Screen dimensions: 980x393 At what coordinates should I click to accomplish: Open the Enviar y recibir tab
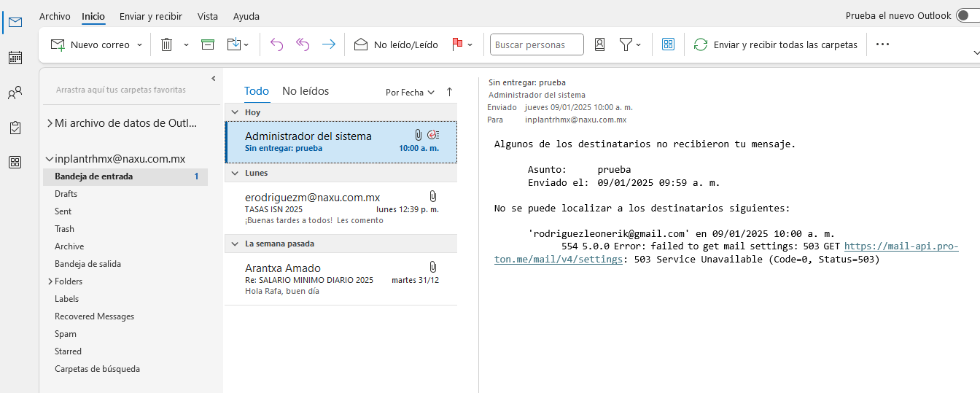coord(151,16)
